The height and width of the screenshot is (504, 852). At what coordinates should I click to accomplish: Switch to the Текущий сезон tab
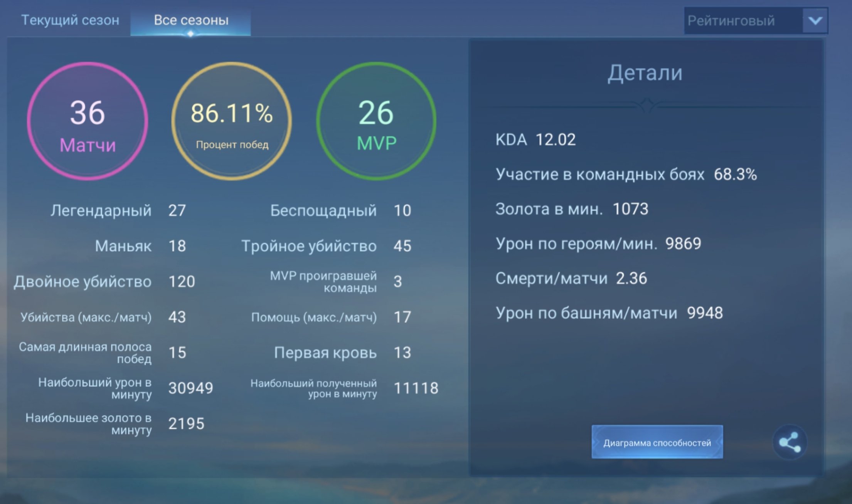(70, 20)
